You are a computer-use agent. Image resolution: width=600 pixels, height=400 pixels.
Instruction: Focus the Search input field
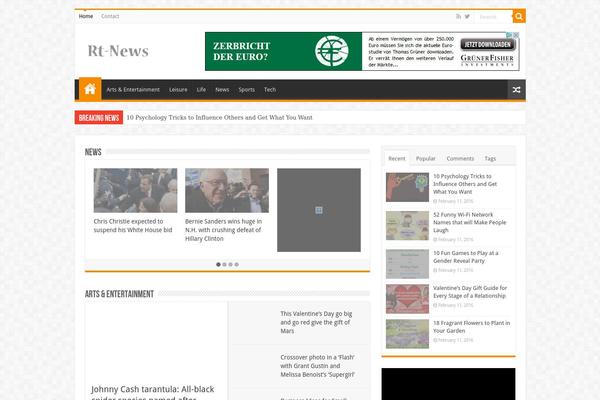click(x=494, y=17)
